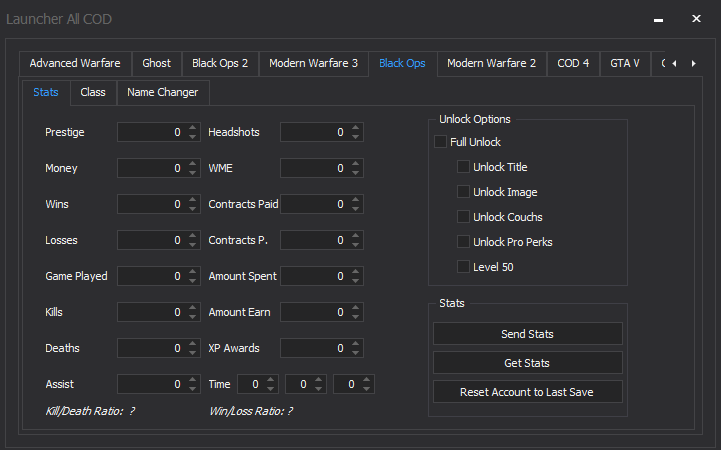The height and width of the screenshot is (450, 721).
Task: Click the Kill/Death Ratio label
Action: pyautogui.click(x=90, y=411)
